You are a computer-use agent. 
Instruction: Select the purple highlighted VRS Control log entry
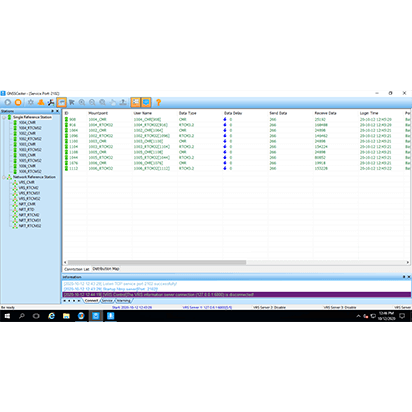[x=237, y=295]
